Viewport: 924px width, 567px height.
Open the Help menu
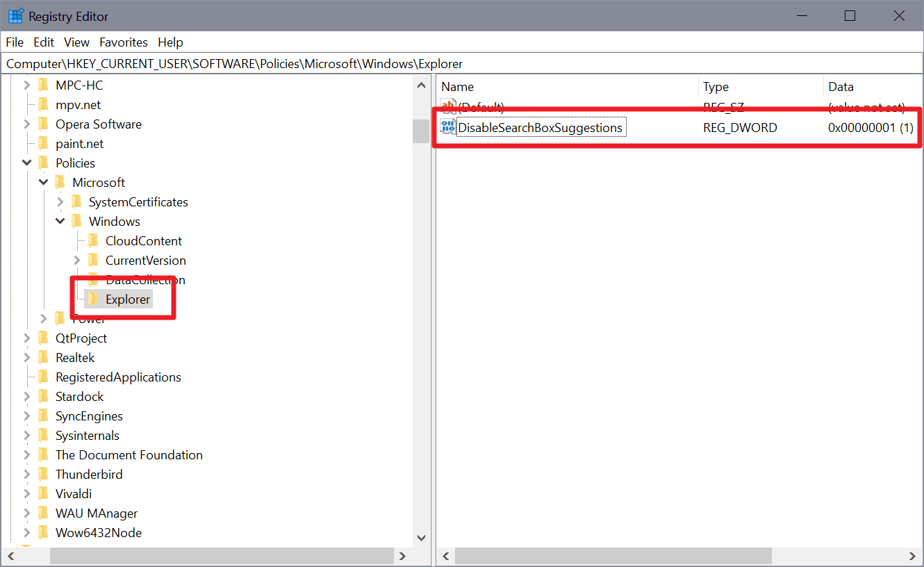point(170,42)
